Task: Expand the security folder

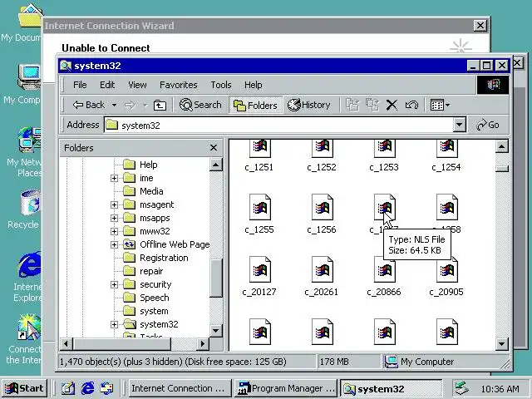Action: (115, 284)
